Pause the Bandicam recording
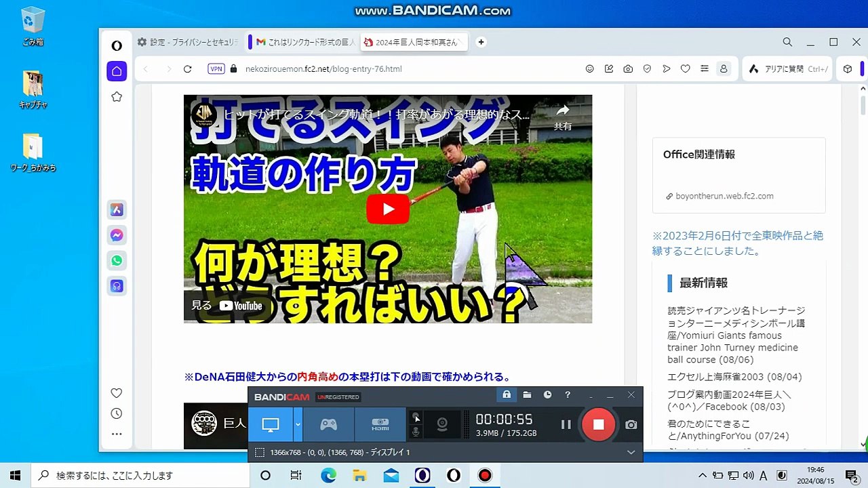868x488 pixels. click(x=566, y=424)
